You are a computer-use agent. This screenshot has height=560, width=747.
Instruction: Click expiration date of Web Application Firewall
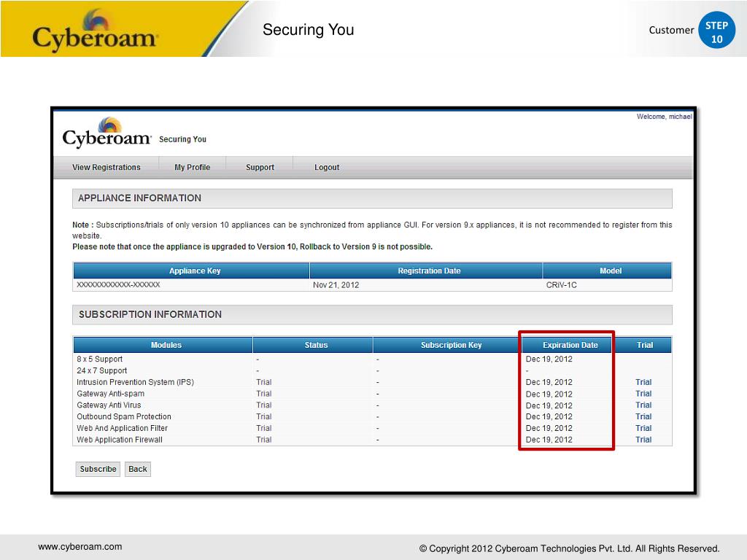point(549,440)
